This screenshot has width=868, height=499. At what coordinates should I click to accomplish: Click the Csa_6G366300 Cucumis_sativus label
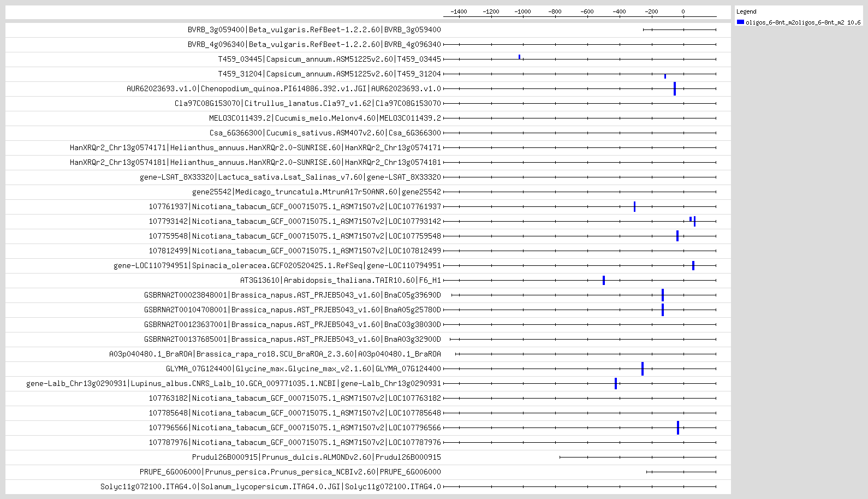(325, 133)
